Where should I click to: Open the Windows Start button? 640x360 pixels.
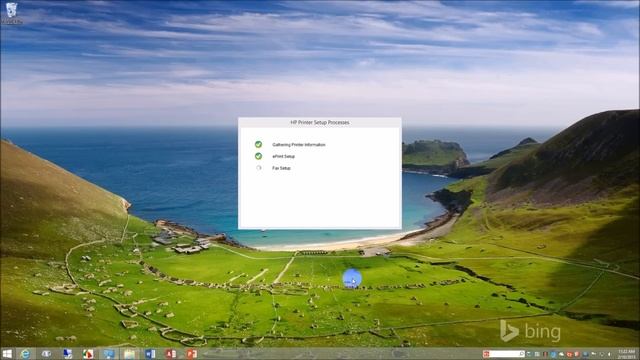coord(7,354)
